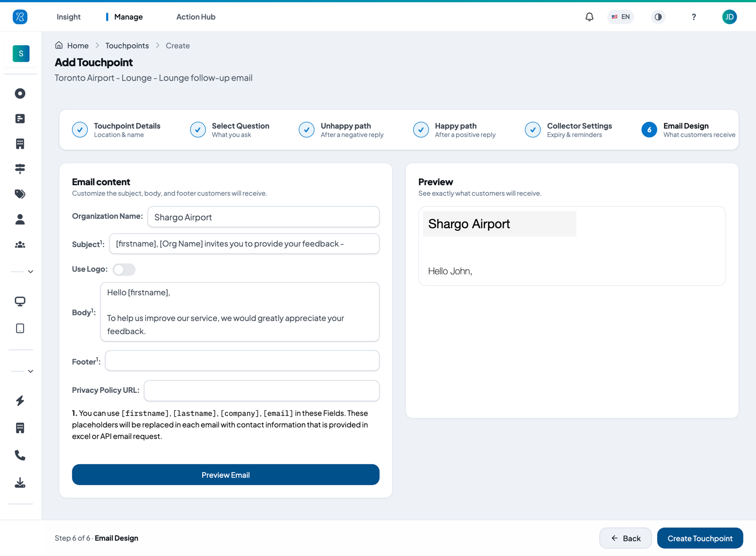Open the user group sidebar icon
This screenshot has height=556, width=756.
tap(20, 244)
